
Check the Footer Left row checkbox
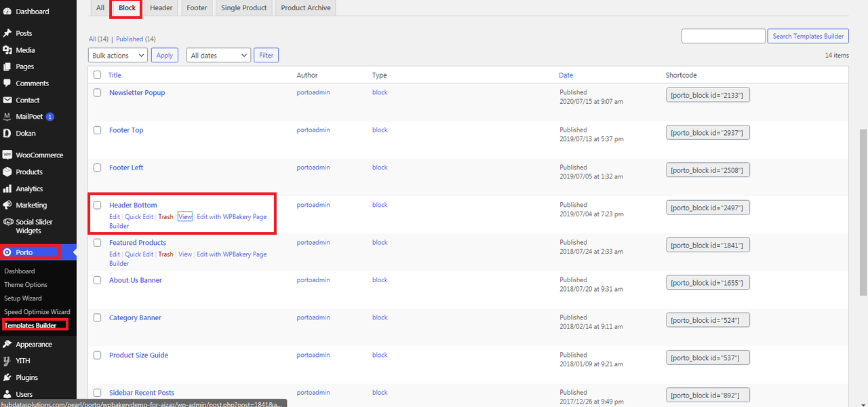[97, 168]
